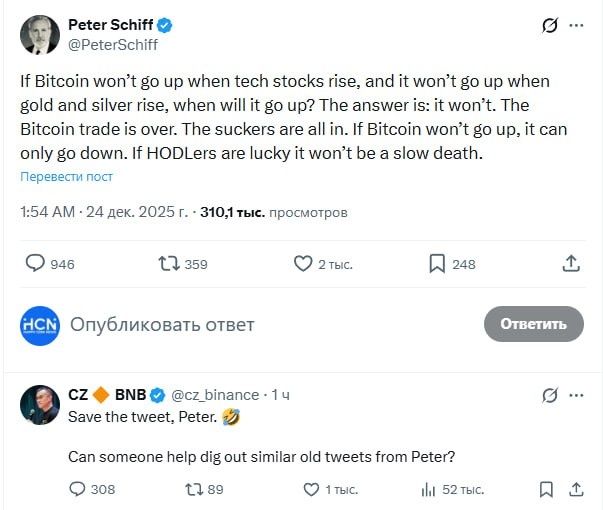Reply to CZ's comment via the comment icon
The image size is (603, 510).
coord(78,489)
